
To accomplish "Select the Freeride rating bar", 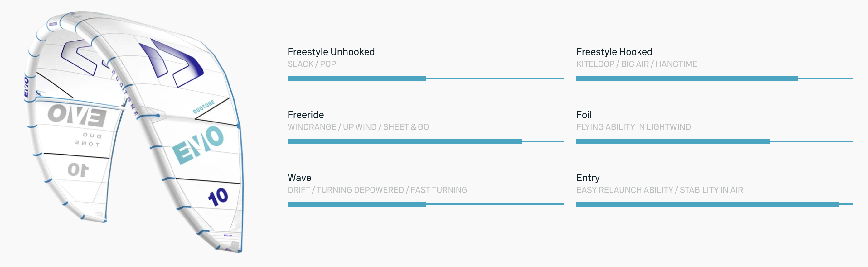I will [425, 141].
